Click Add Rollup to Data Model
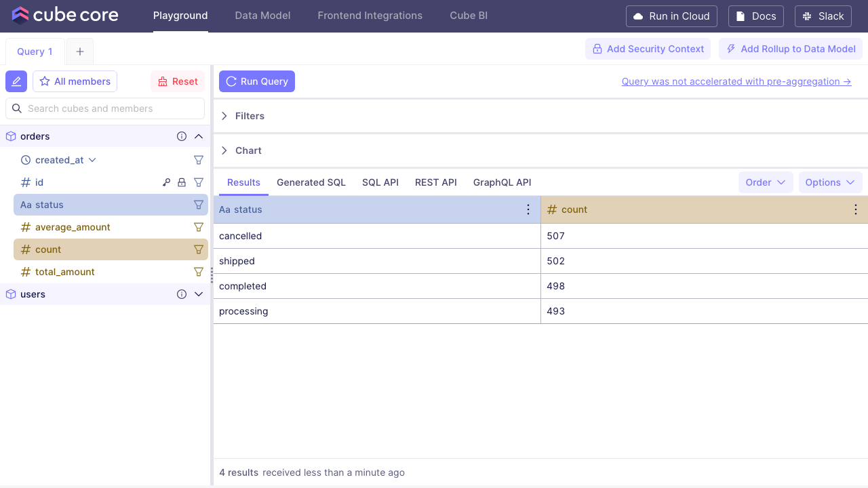 [791, 49]
